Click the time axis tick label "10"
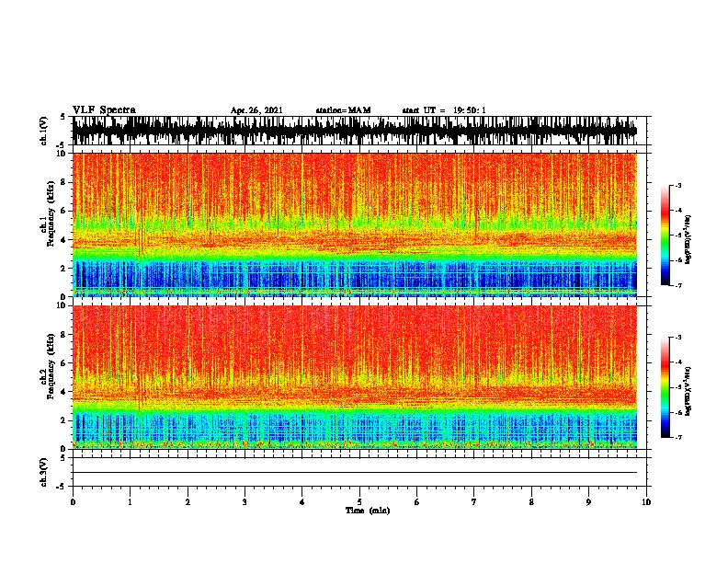728x563 pixels. [646, 502]
